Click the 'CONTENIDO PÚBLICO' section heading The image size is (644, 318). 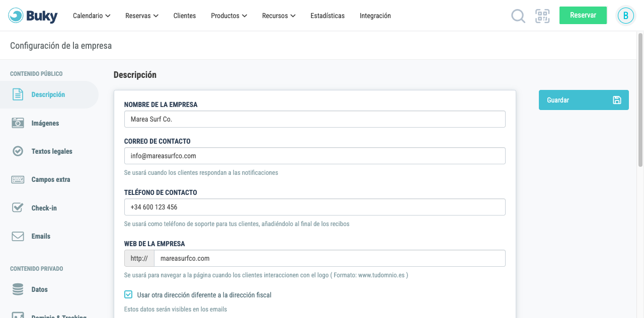click(36, 74)
